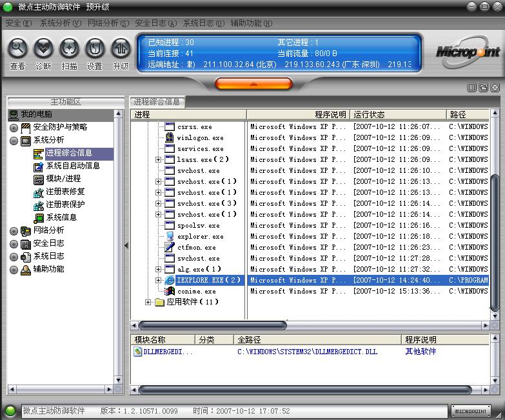Image resolution: width=505 pixels, height=420 pixels.
Task: Select the explorer.exe process icon
Action: tap(170, 236)
